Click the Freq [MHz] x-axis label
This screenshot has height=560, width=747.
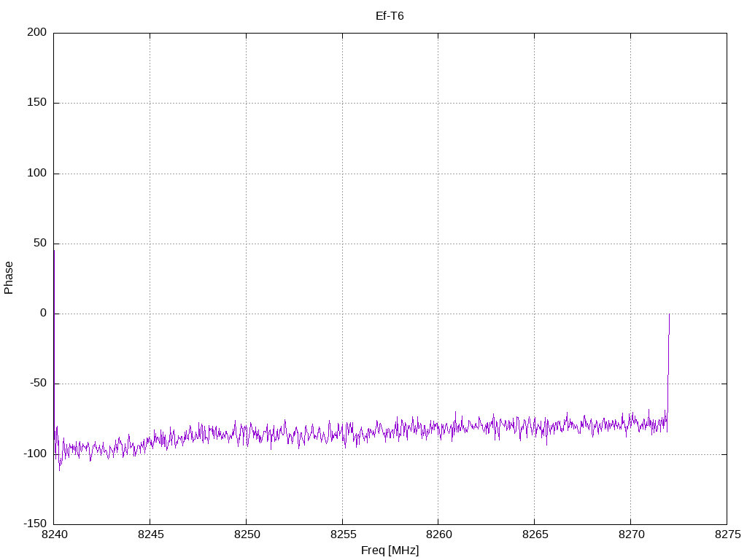point(390,551)
